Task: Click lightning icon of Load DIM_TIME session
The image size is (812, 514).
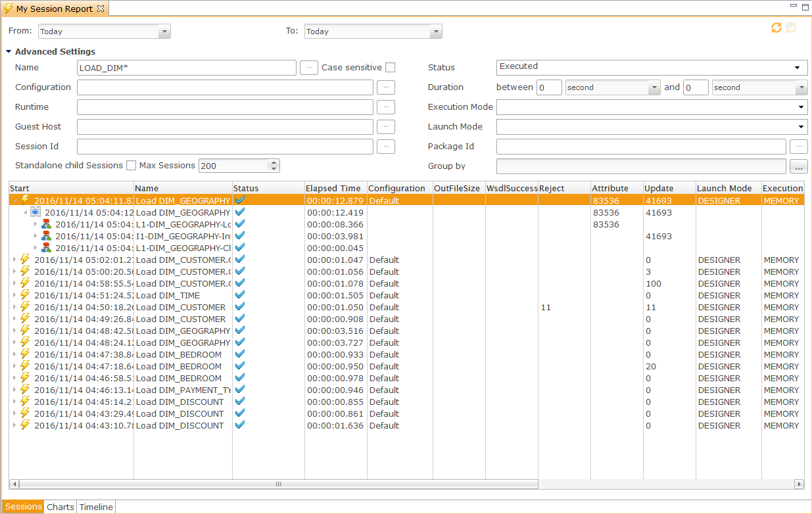Action: point(26,295)
